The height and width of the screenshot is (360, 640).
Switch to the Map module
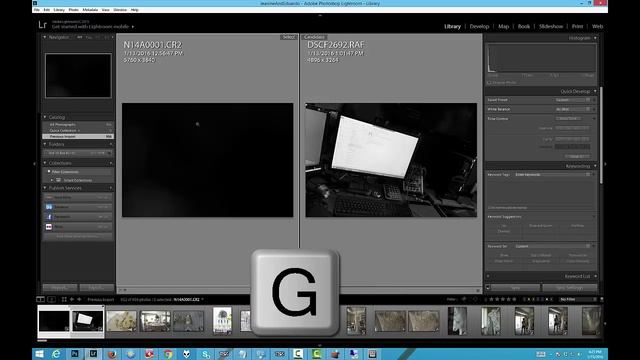pyautogui.click(x=503, y=26)
